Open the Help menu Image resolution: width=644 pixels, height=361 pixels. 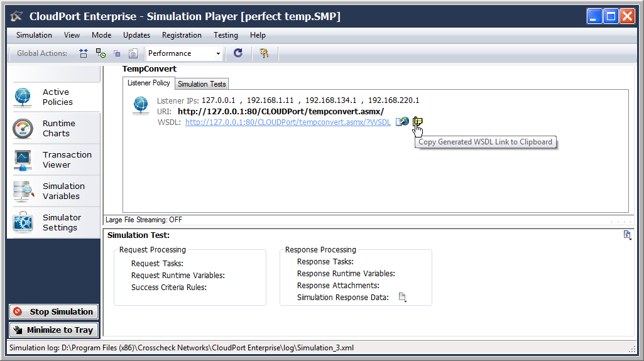(x=258, y=35)
